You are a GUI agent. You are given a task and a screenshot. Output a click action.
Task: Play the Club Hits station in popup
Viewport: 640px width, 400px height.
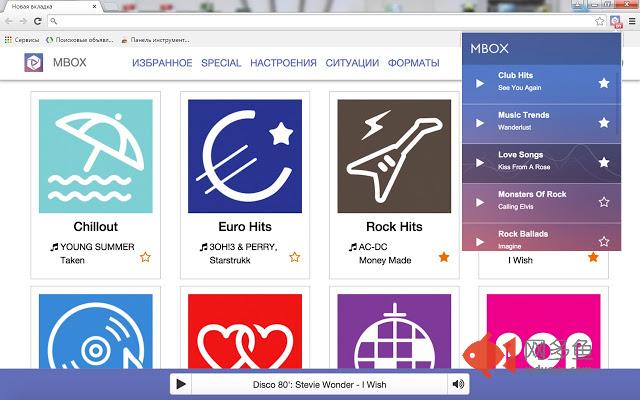[480, 84]
